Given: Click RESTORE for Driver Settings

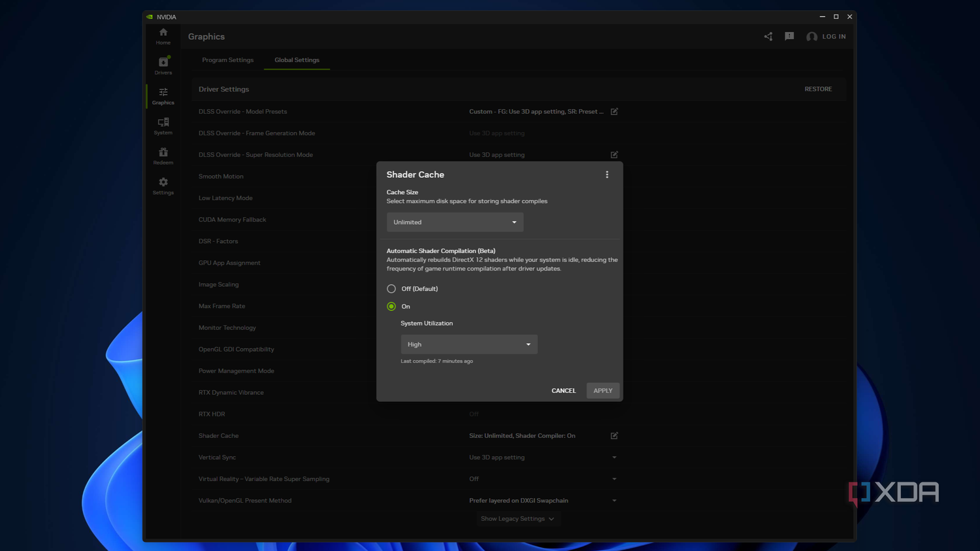Looking at the screenshot, I should tap(818, 90).
